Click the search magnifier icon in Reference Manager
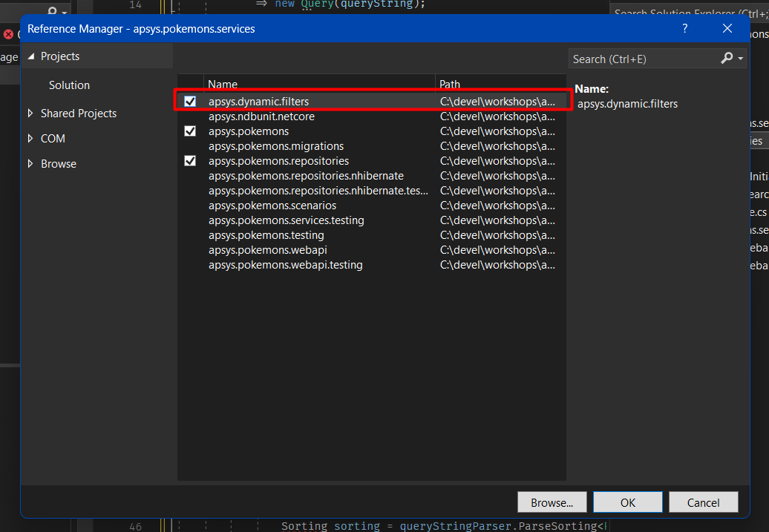The width and height of the screenshot is (769, 532). (x=727, y=59)
